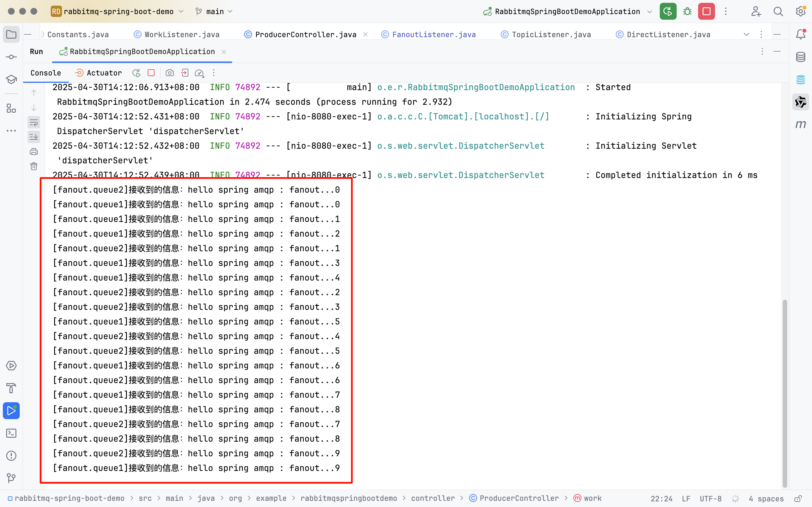The height and width of the screenshot is (507, 812).
Task: Stop the running application from the console toolbar
Action: [151, 73]
